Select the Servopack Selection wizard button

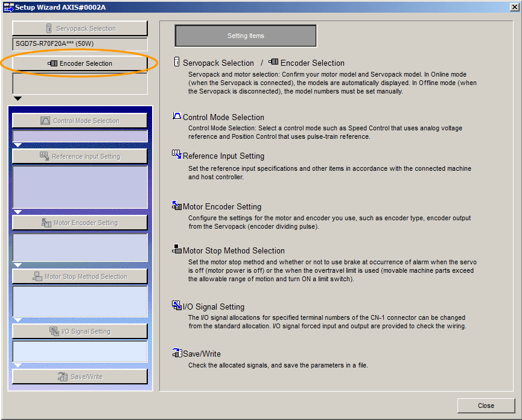[x=80, y=28]
